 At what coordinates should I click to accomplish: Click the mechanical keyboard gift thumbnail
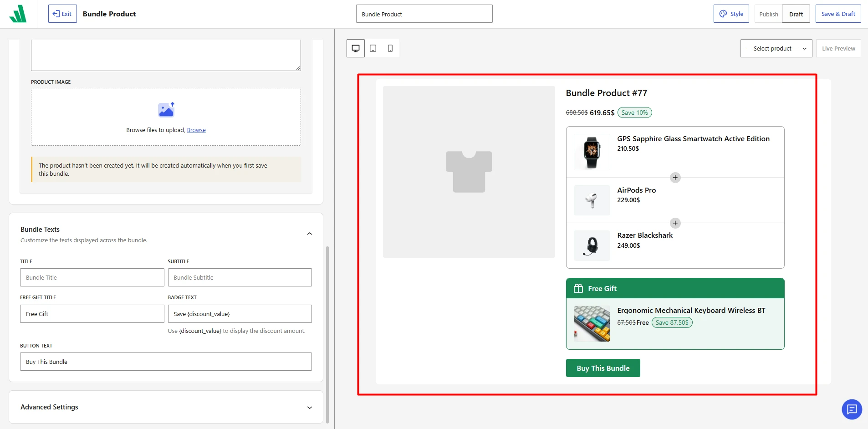[x=592, y=324]
